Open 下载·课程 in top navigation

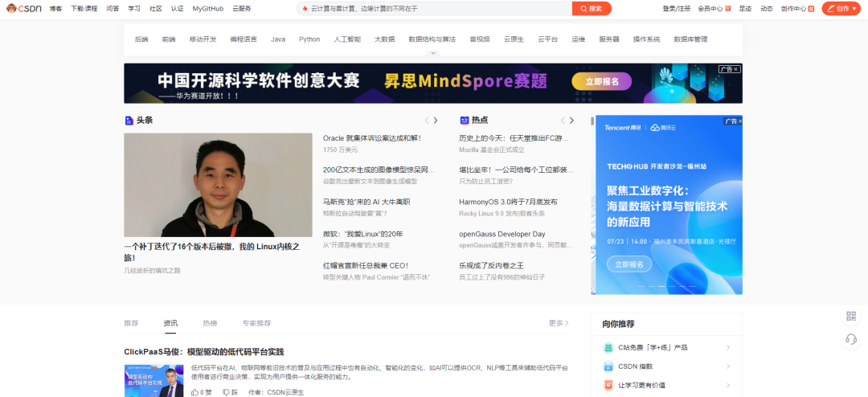(x=84, y=8)
